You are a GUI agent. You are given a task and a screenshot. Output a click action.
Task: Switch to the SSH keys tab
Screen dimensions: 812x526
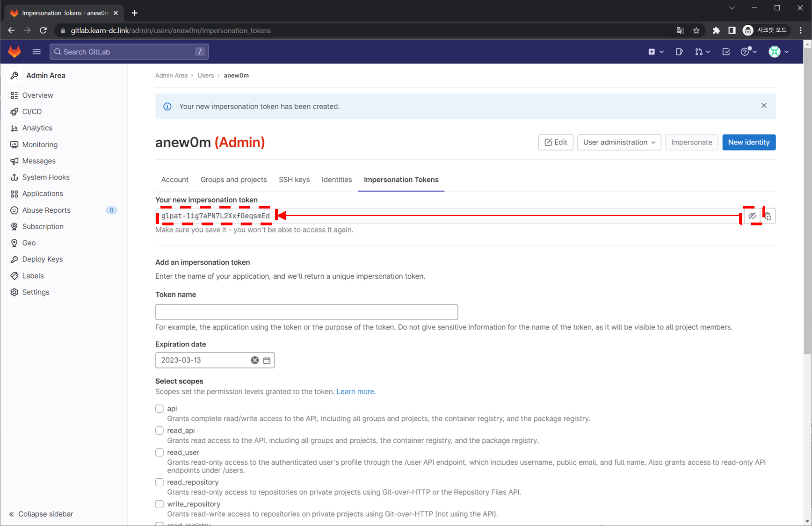click(x=294, y=180)
